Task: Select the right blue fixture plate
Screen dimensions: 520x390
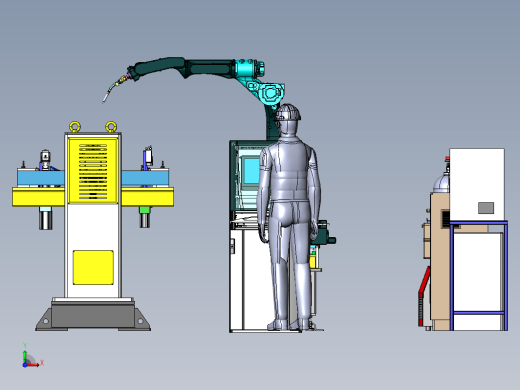Action: (x=145, y=178)
